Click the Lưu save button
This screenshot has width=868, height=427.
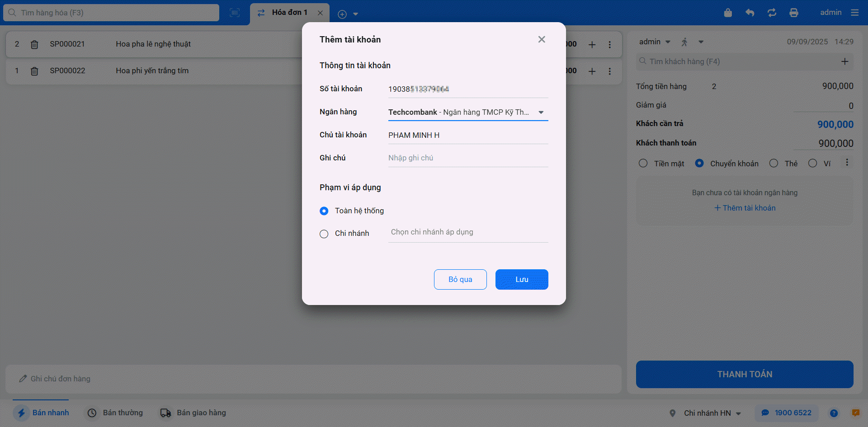coord(522,279)
